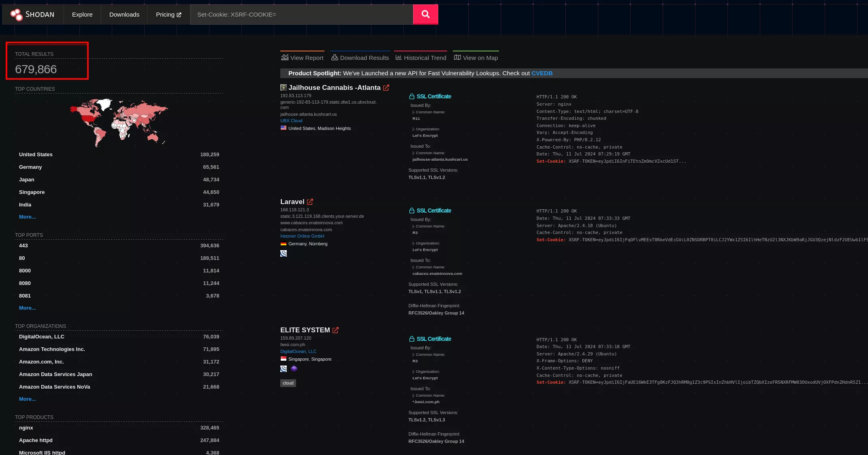Filter by port 443
The height and width of the screenshot is (455, 868).
119,246
